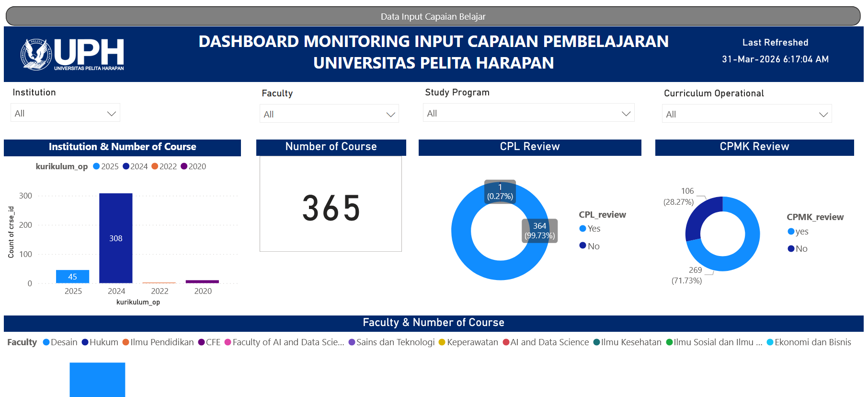Click the CPL Review header
This screenshot has height=397, width=868.
pos(530,147)
